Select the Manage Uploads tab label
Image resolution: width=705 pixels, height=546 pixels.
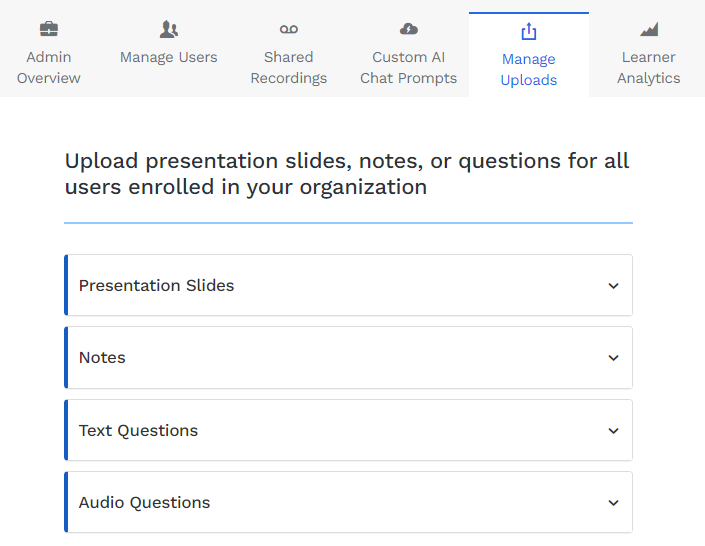point(529,69)
